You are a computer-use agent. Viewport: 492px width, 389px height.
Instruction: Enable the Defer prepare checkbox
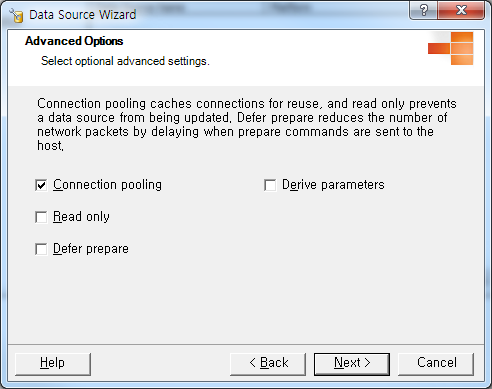pos(41,249)
